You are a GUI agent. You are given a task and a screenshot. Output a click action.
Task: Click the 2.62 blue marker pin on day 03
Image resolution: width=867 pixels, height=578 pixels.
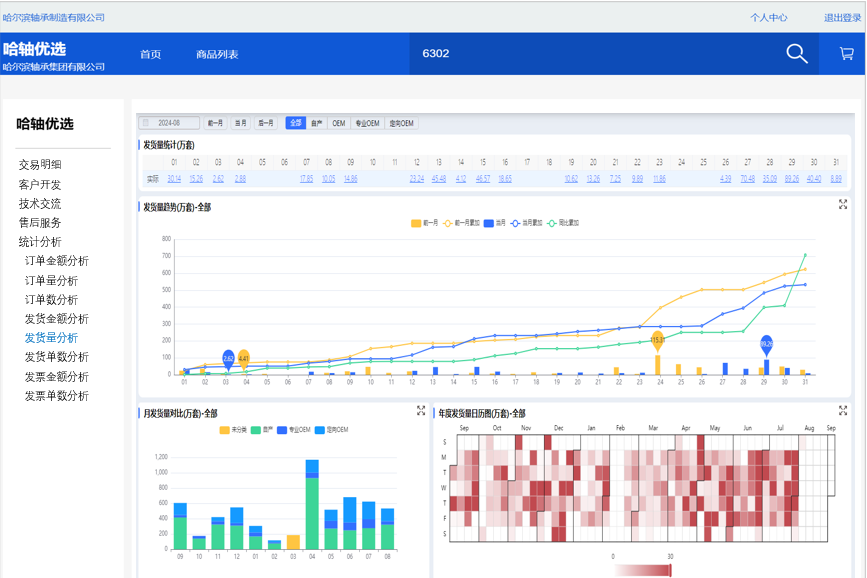(228, 360)
